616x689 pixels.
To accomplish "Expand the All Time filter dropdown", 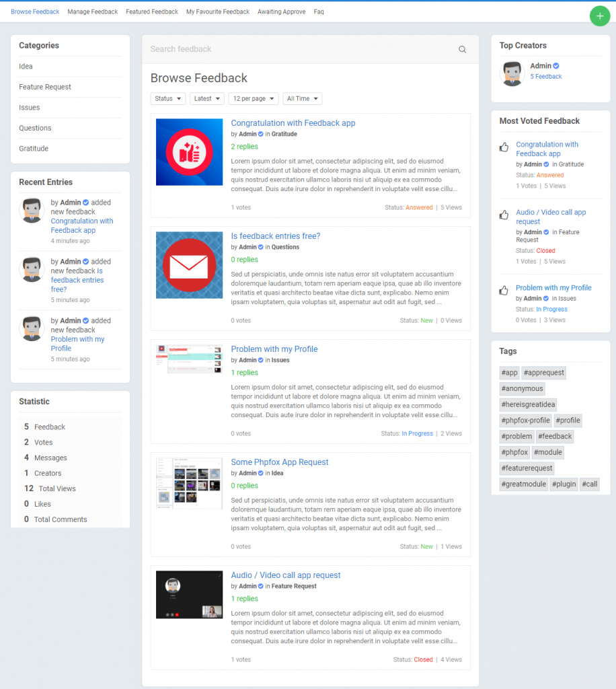I will coord(302,98).
